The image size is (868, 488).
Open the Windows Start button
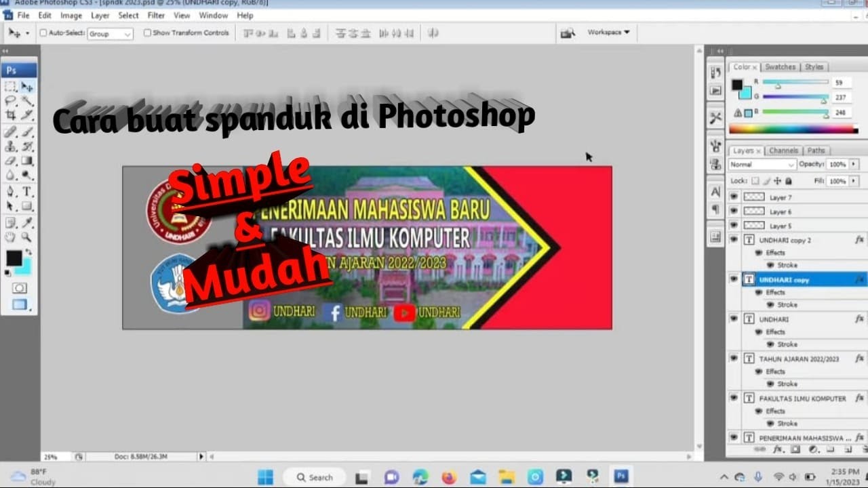pyautogui.click(x=265, y=477)
